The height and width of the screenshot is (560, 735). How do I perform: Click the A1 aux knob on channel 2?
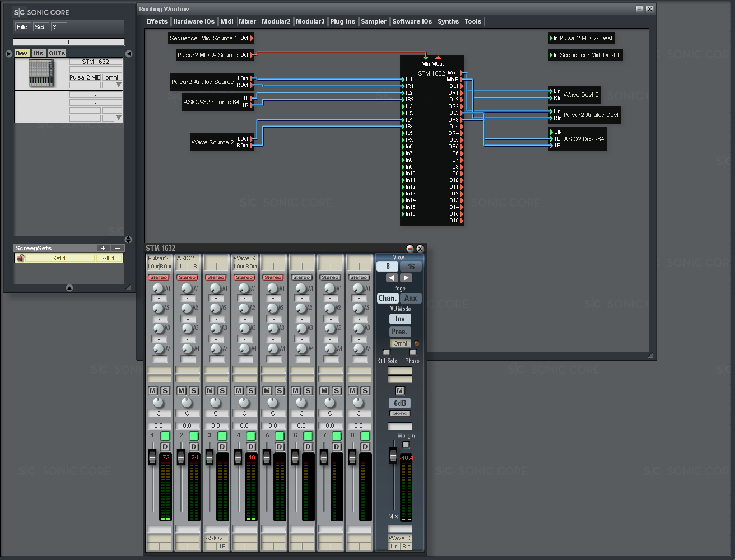(x=187, y=288)
